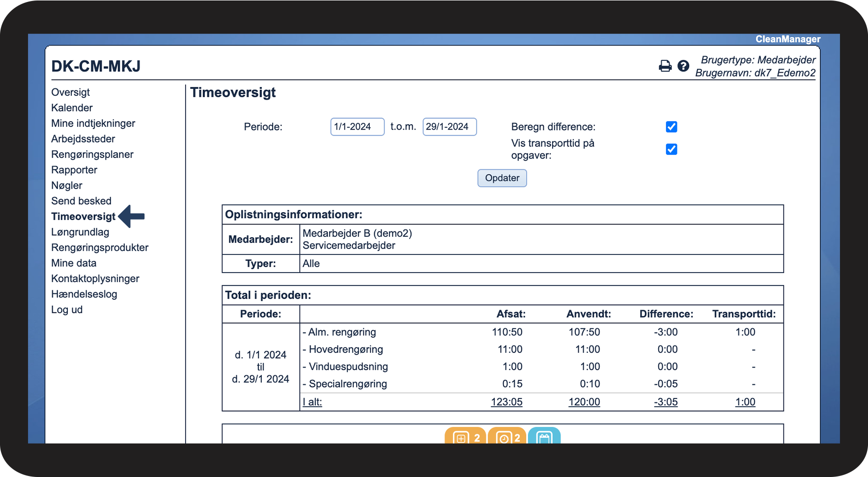Open Nøgler in the left menu
This screenshot has width=868, height=477.
pos(67,186)
